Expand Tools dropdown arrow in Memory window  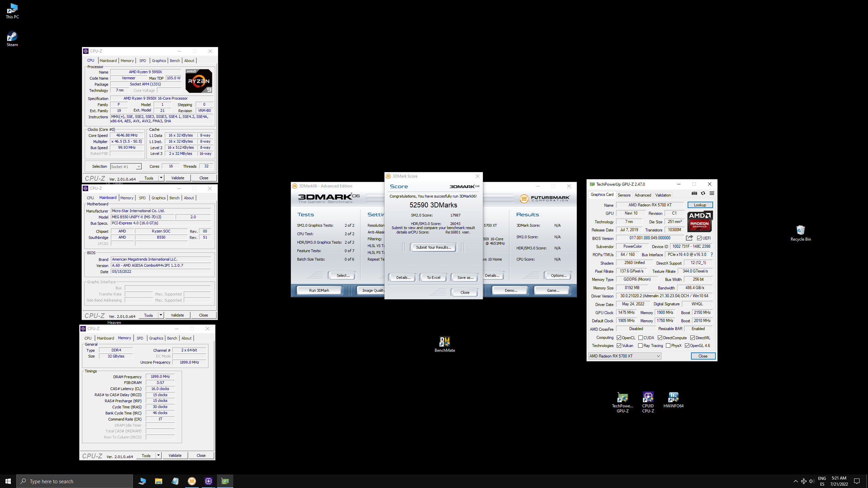[158, 455]
